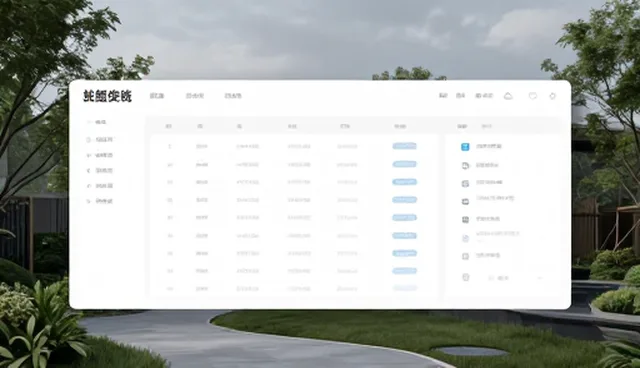Click the blue status badge in first table row
Viewport: 640px width, 368px height.
click(404, 146)
